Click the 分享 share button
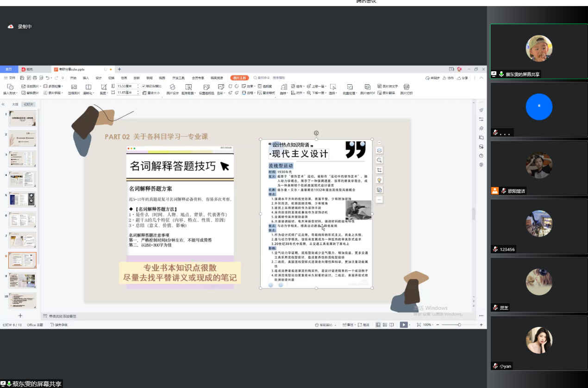The height and width of the screenshot is (388, 588). click(462, 78)
